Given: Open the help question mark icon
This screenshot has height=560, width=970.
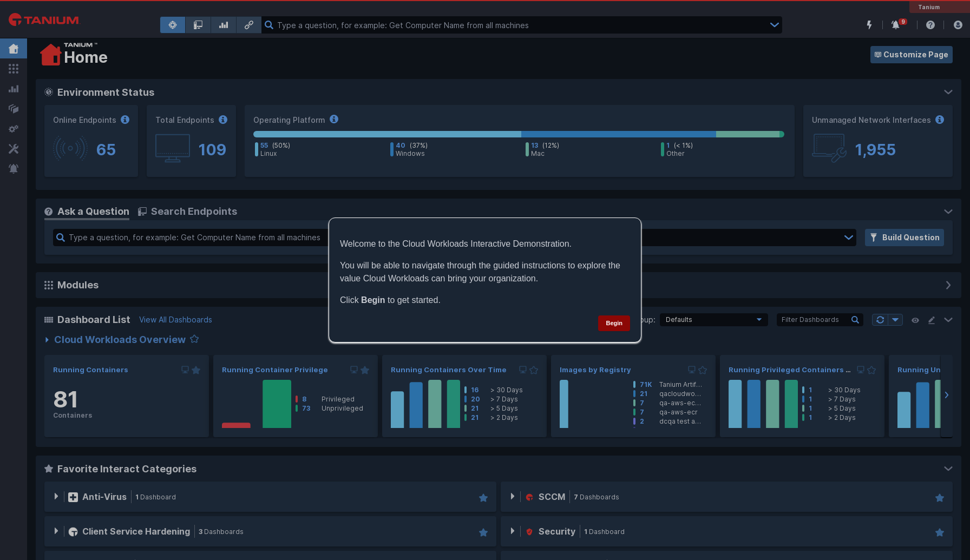Looking at the screenshot, I should 930,25.
